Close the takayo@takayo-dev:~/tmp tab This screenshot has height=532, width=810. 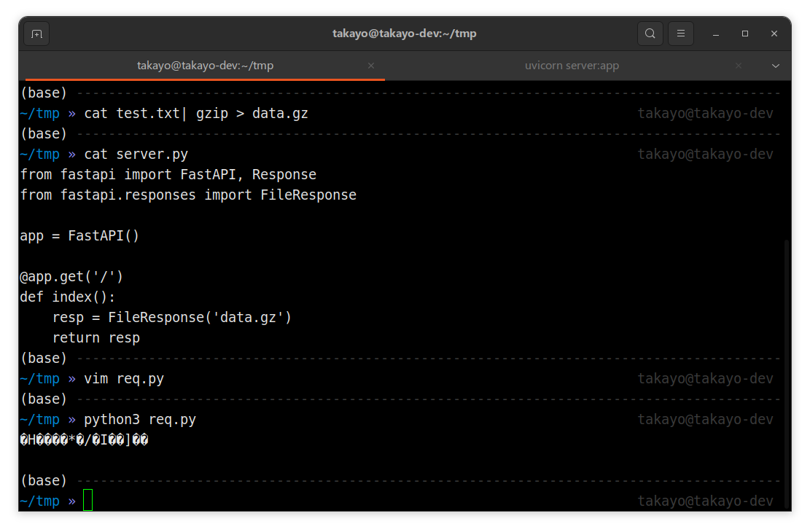[x=371, y=66]
